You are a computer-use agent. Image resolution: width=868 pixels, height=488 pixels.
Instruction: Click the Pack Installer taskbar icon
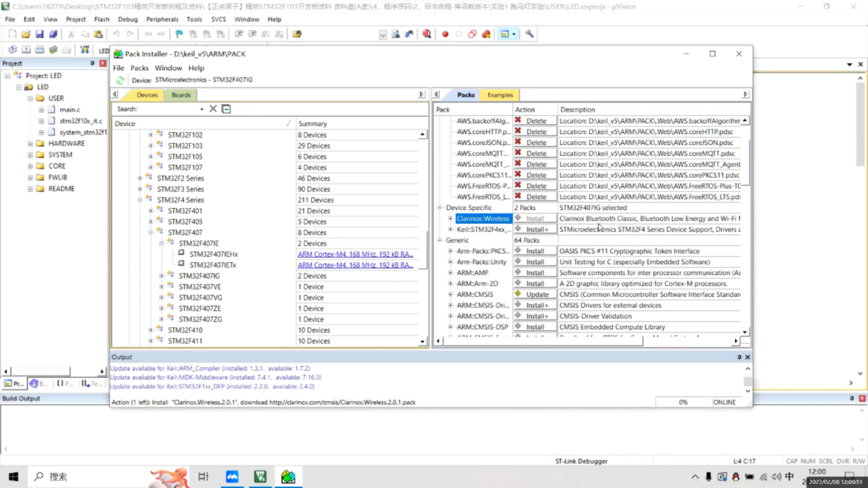[288, 476]
